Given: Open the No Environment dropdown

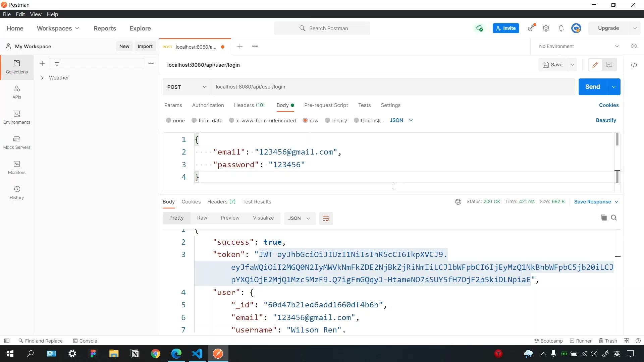Looking at the screenshot, I should [578, 46].
